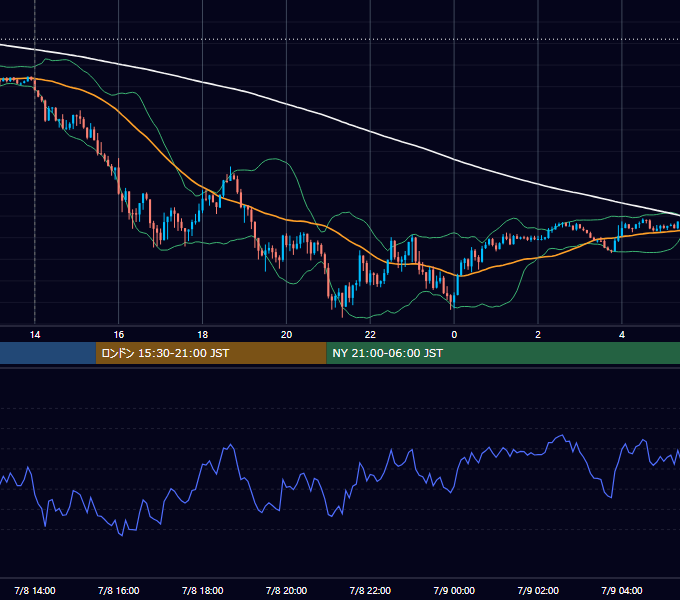Click the 7/9 02:00 label on oscillator axis
Image resolution: width=680 pixels, height=600 pixels.
click(x=538, y=590)
